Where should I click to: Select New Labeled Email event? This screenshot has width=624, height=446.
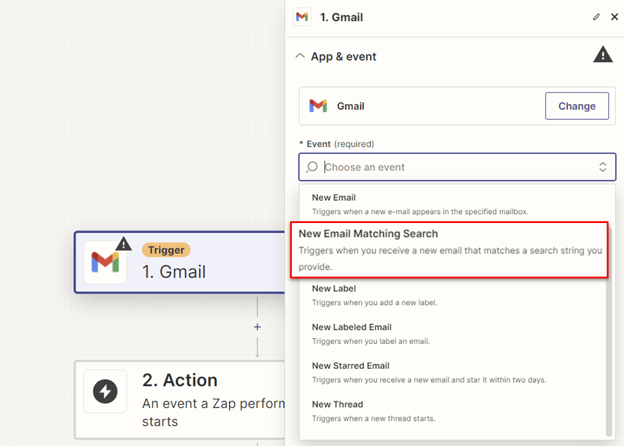click(x=351, y=327)
